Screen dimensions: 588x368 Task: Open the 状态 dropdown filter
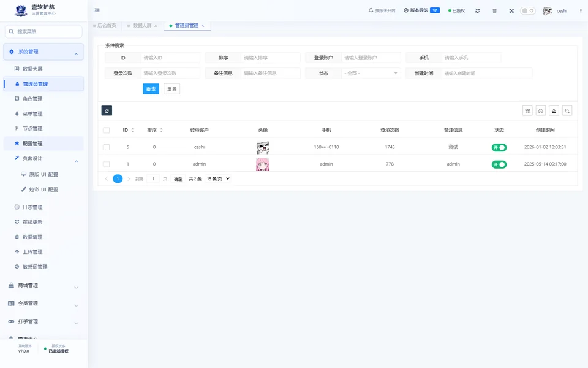pos(371,73)
